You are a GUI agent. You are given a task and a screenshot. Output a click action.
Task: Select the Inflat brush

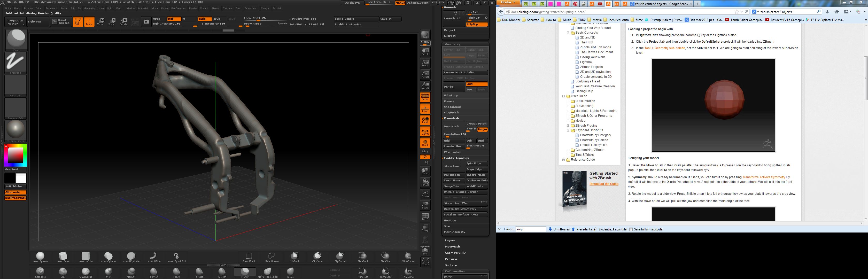[108, 273]
